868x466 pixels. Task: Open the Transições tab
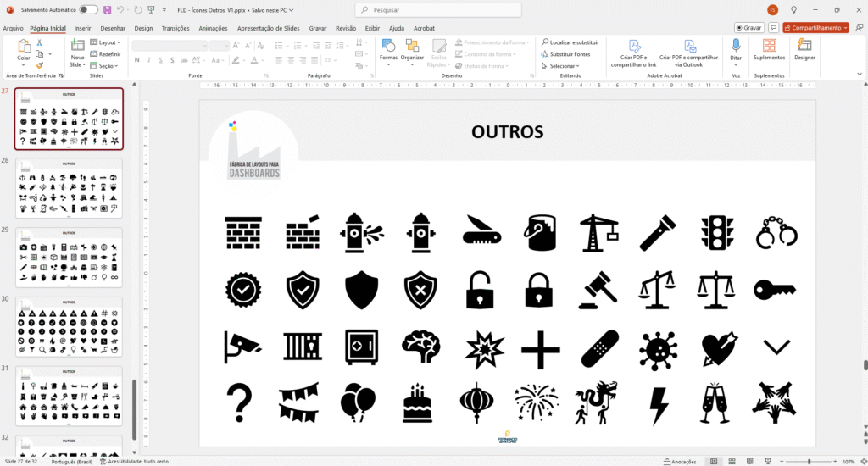[x=175, y=28]
